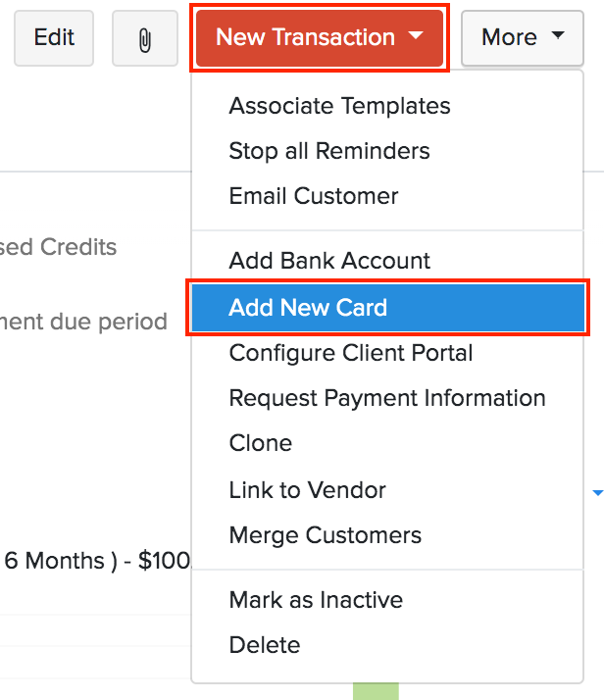Image resolution: width=604 pixels, height=700 pixels.
Task: Click Add Bank Account option
Action: coord(329,261)
